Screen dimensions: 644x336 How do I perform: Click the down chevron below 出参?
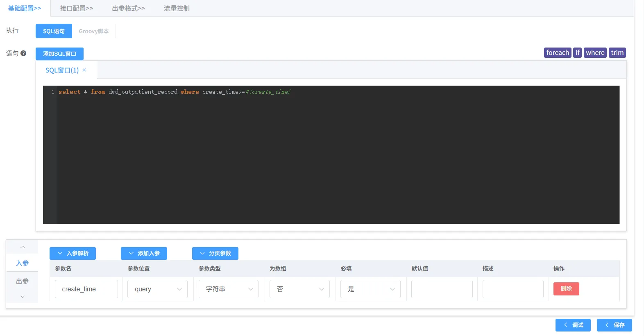click(x=23, y=297)
